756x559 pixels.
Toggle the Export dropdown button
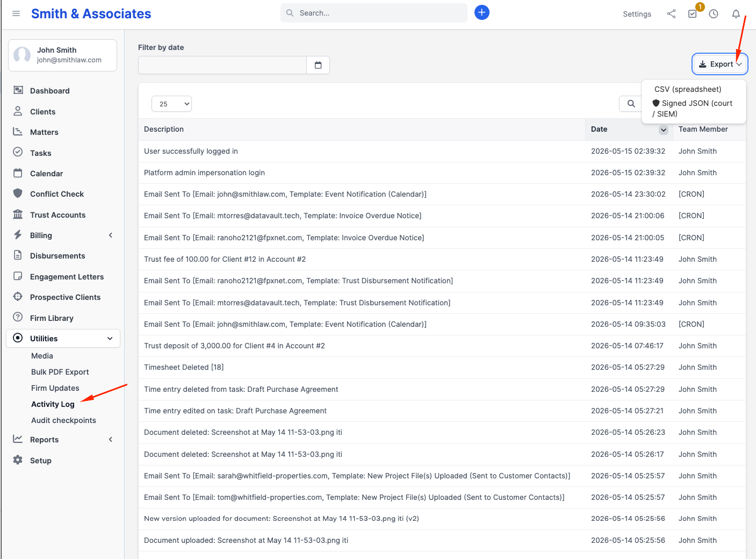click(720, 64)
